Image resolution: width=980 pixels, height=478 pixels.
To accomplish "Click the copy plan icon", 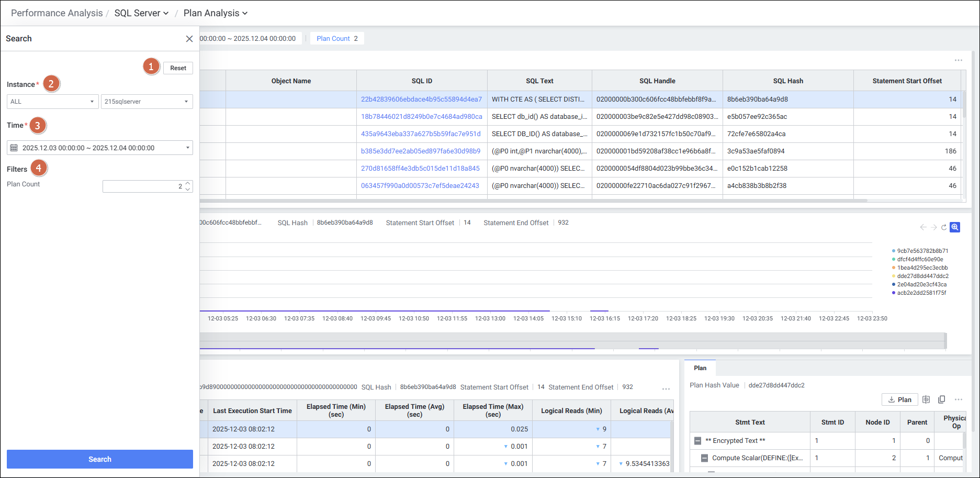I will point(942,399).
